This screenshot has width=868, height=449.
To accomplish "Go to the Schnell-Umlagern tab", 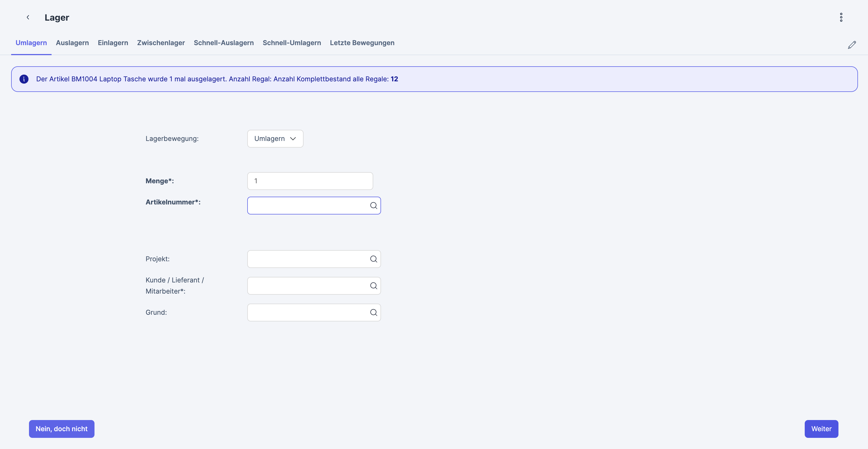I will point(292,43).
